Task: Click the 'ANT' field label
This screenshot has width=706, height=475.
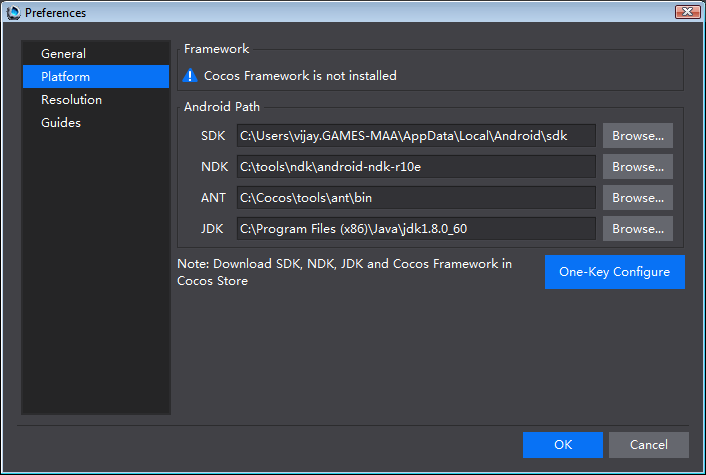Action: tap(213, 198)
